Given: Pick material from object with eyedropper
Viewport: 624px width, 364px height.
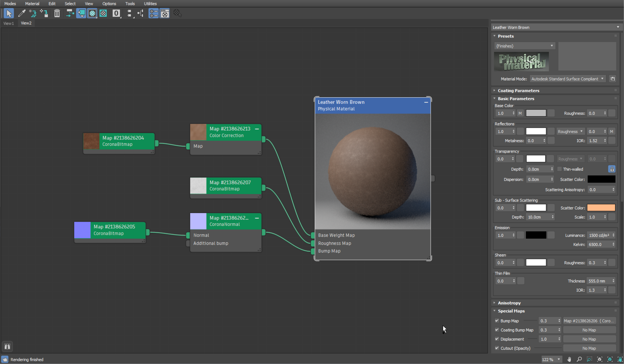Looking at the screenshot, I should (22, 13).
